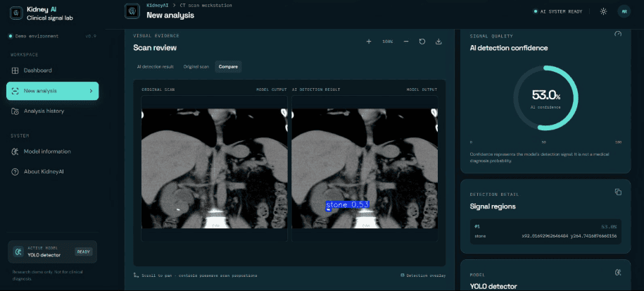Click CT scan workstation breadcrumb
The image size is (644, 291).
206,6
